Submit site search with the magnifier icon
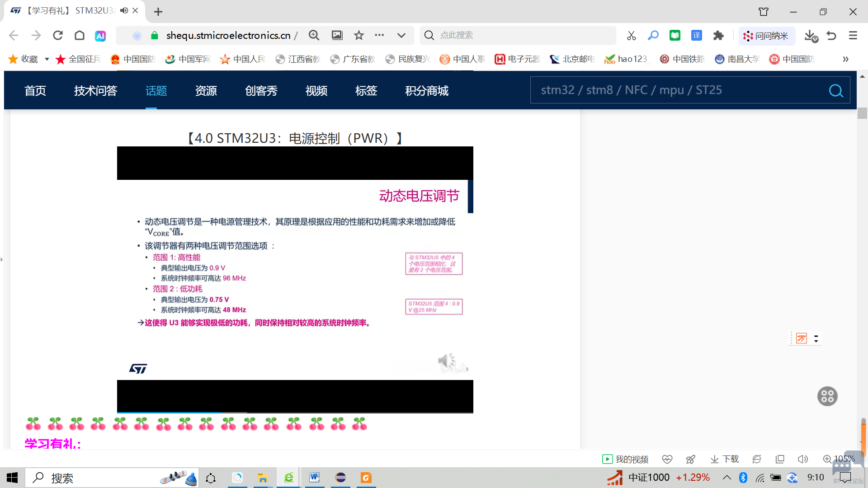Viewport: 868px width, 488px height. pos(836,91)
